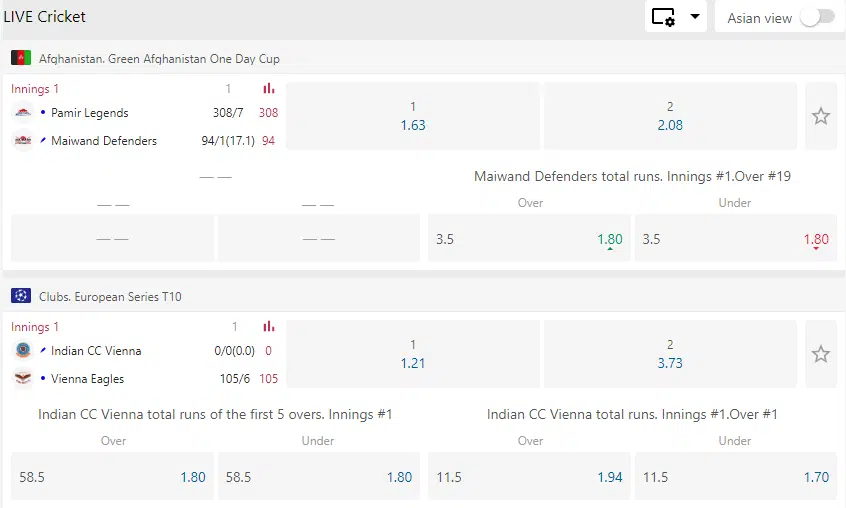Open Clubs European Series T10 league
Viewport: 846px width, 508px height.
click(x=110, y=297)
